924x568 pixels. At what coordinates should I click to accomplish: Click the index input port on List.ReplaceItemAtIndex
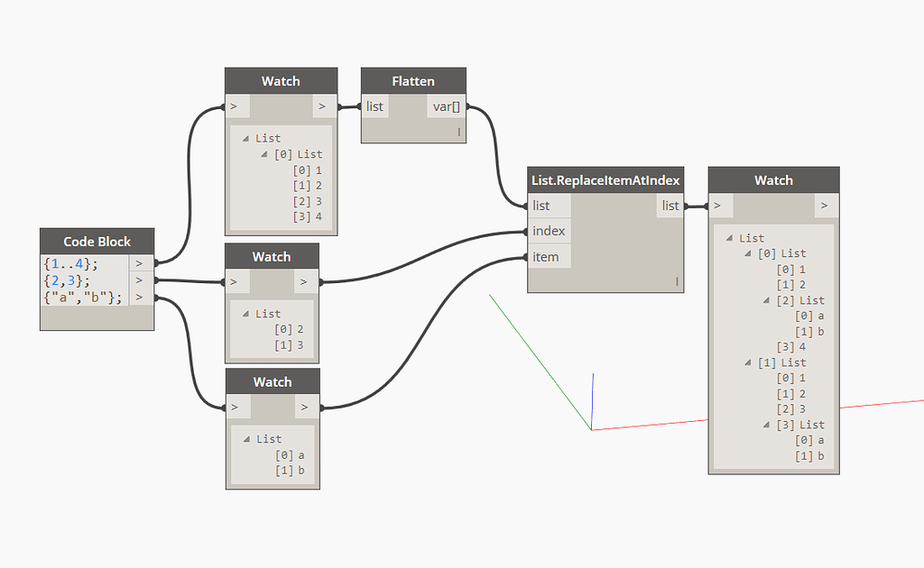point(548,231)
